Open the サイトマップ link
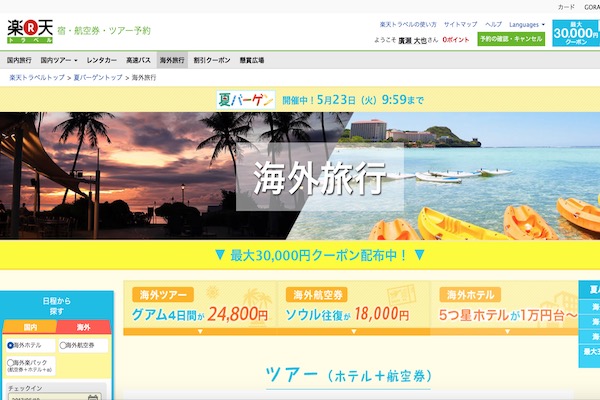The height and width of the screenshot is (400, 600). click(460, 24)
